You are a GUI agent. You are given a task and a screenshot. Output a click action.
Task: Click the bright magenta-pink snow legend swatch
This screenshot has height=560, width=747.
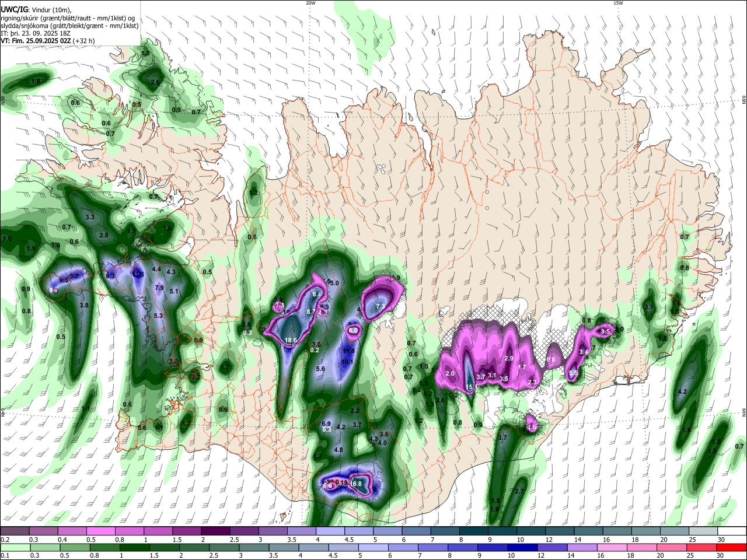point(100,531)
